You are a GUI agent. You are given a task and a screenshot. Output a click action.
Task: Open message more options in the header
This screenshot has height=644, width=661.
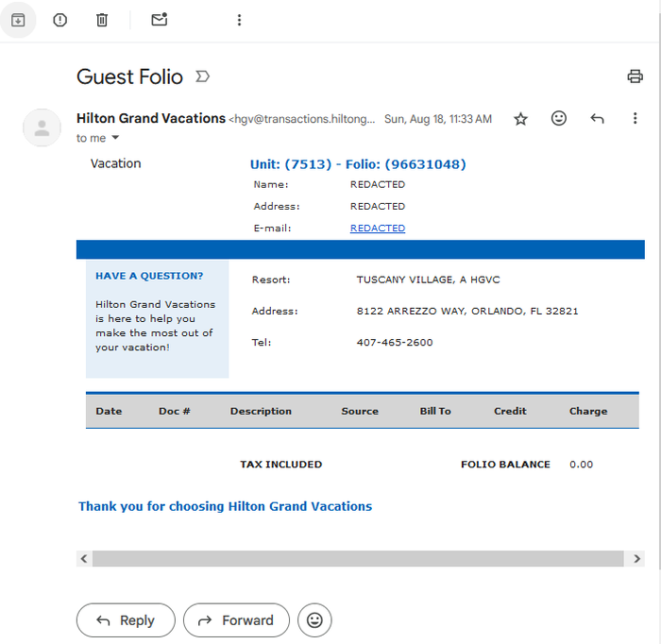[635, 118]
